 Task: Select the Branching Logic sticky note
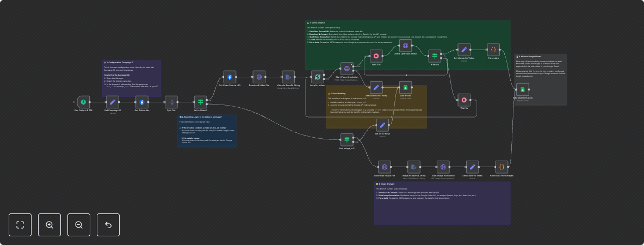(207, 131)
